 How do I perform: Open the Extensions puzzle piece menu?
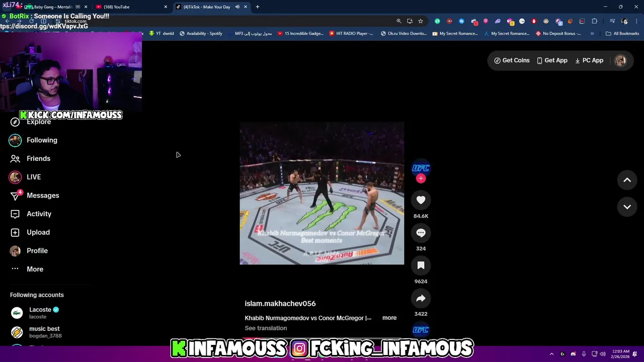click(595, 21)
